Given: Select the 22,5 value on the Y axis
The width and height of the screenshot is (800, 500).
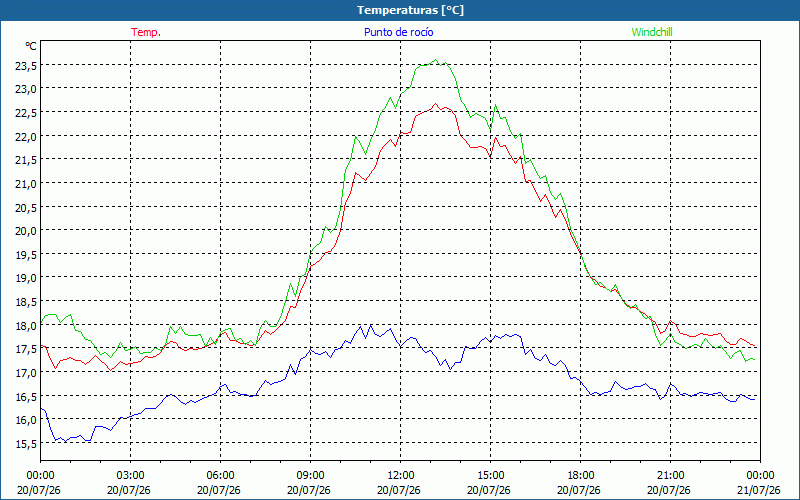Looking at the screenshot, I should point(26,112).
